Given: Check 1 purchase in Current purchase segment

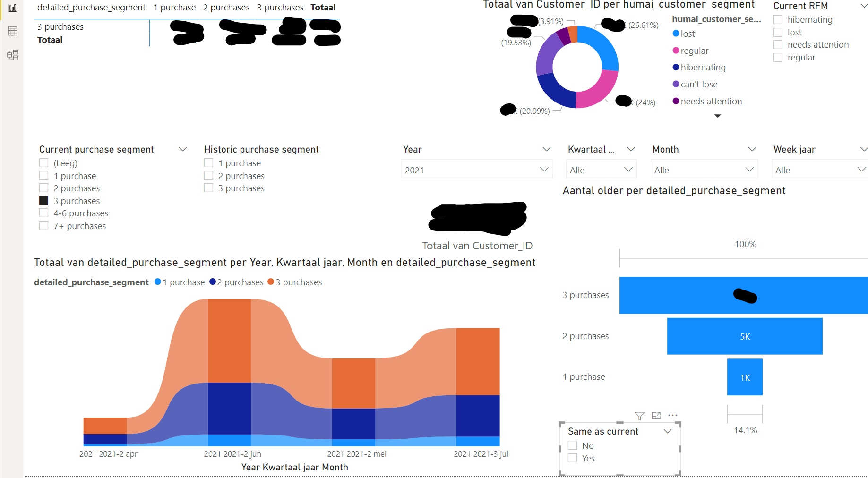Looking at the screenshot, I should tap(44, 176).
